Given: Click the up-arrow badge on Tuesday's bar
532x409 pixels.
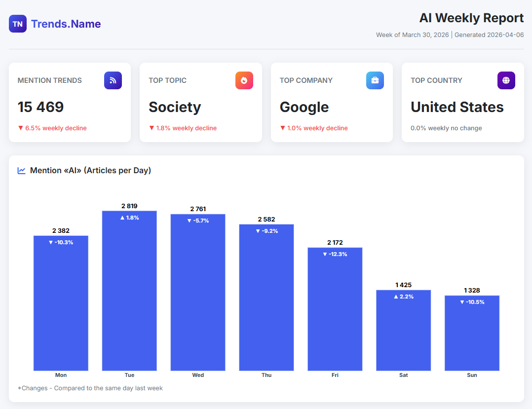Looking at the screenshot, I should coord(129,217).
